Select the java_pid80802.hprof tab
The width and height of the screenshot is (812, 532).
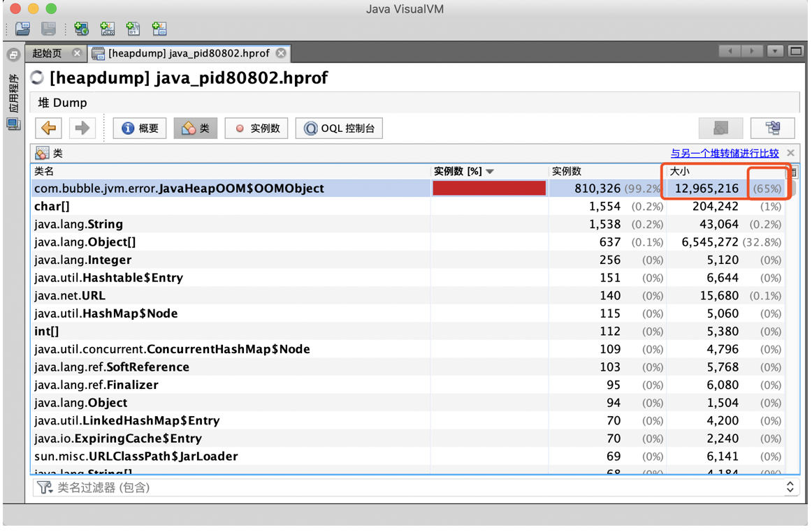(x=189, y=53)
